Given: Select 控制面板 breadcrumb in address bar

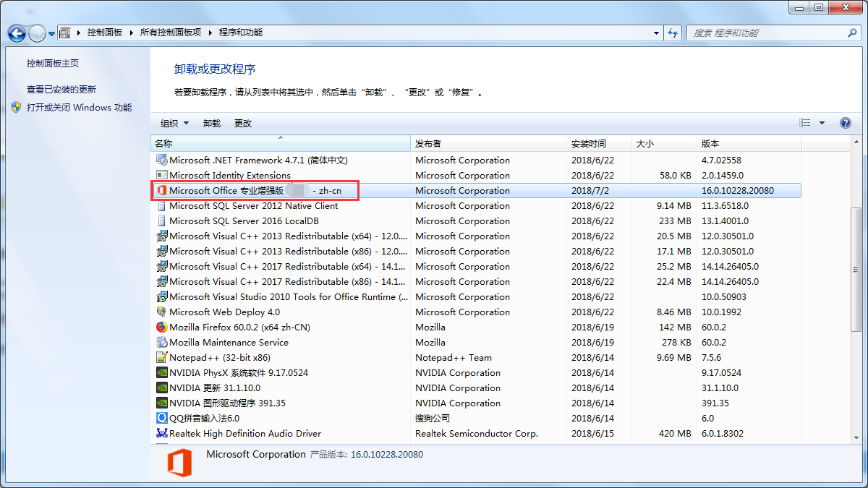Looking at the screenshot, I should coord(105,33).
